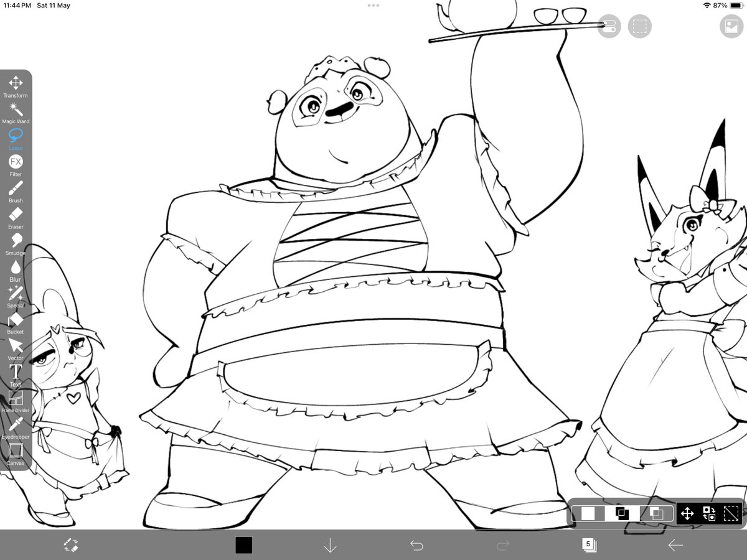Select the Transform tool
Viewport: 747px width, 560px height.
click(x=16, y=86)
